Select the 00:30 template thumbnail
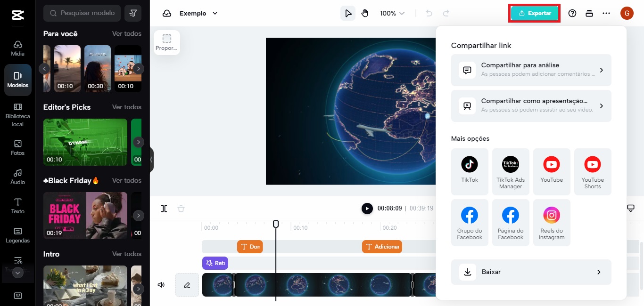The width and height of the screenshot is (644, 306). click(x=98, y=69)
